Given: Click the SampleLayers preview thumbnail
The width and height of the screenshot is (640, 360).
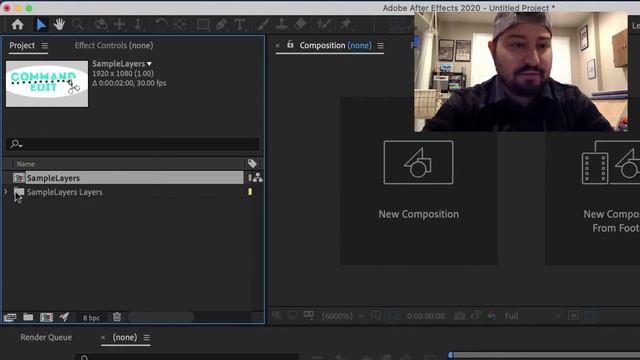Looking at the screenshot, I should click(47, 84).
